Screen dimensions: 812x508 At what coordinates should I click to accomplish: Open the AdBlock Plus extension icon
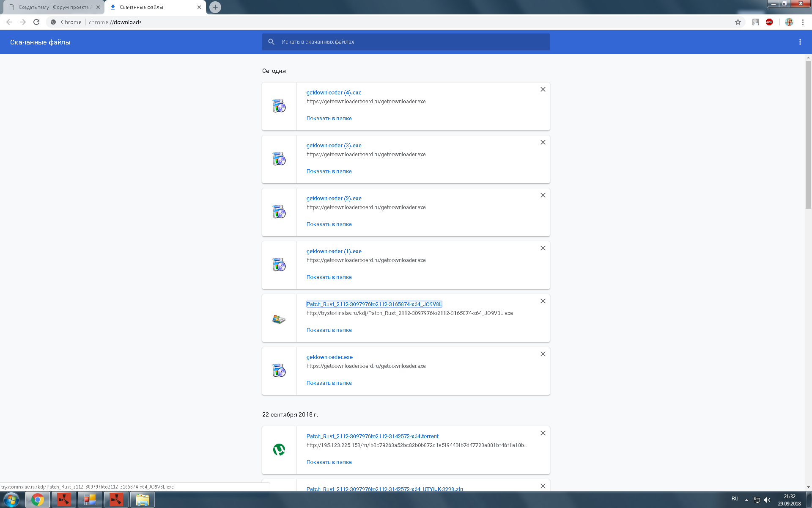pyautogui.click(x=769, y=22)
